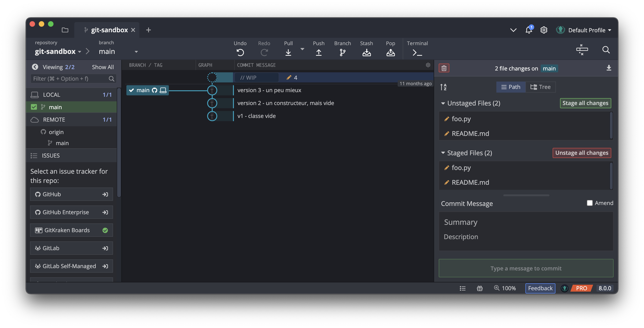Collapse the Unstaged Files section
This screenshot has height=328, width=644.
click(443, 103)
